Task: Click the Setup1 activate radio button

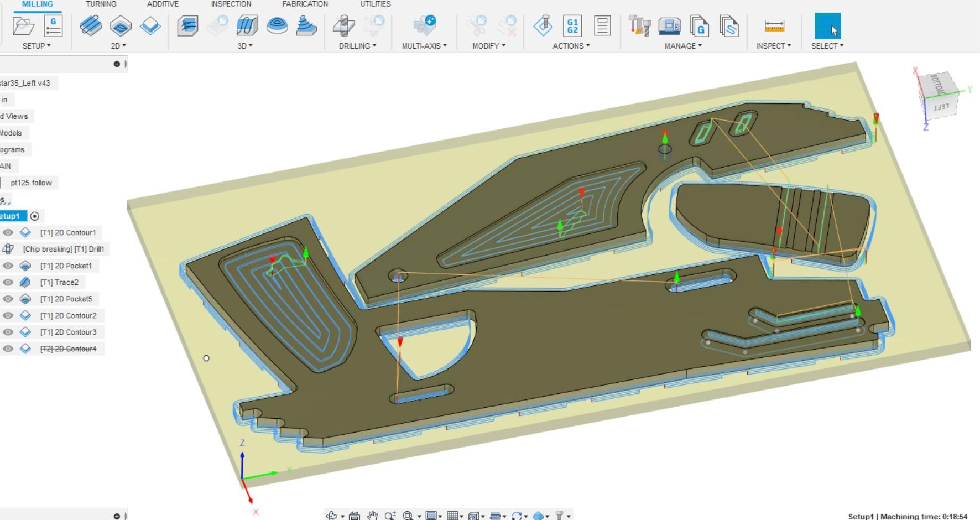Action: [x=35, y=216]
